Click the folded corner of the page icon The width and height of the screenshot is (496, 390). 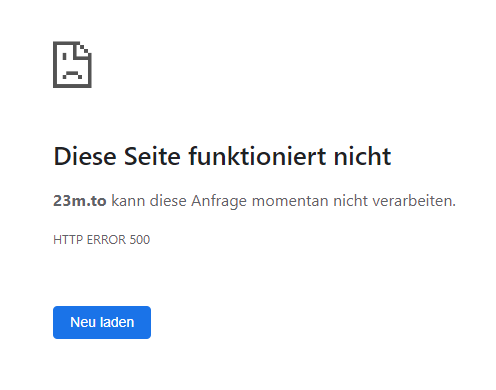tap(83, 50)
